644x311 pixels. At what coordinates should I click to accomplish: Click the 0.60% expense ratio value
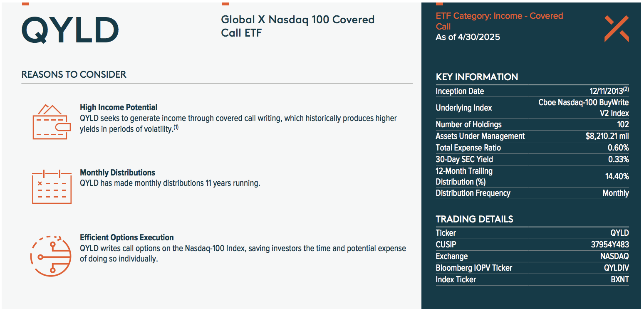click(x=618, y=148)
